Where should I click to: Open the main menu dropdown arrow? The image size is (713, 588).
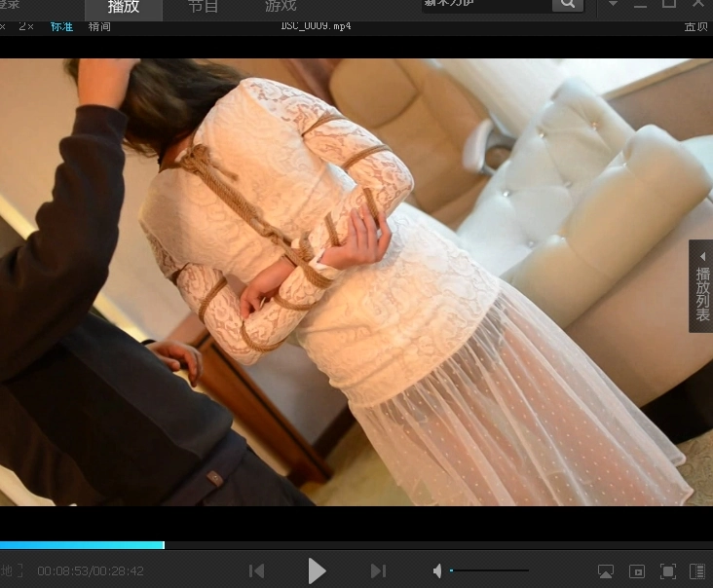coord(613,5)
